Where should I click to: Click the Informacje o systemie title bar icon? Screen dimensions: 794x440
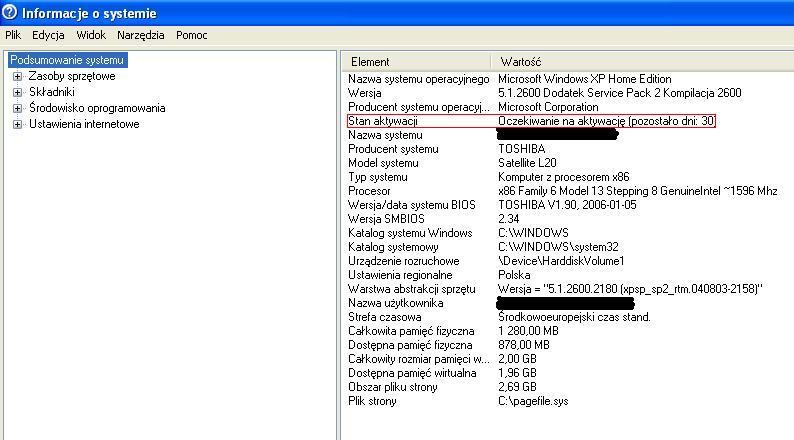tap(10, 13)
